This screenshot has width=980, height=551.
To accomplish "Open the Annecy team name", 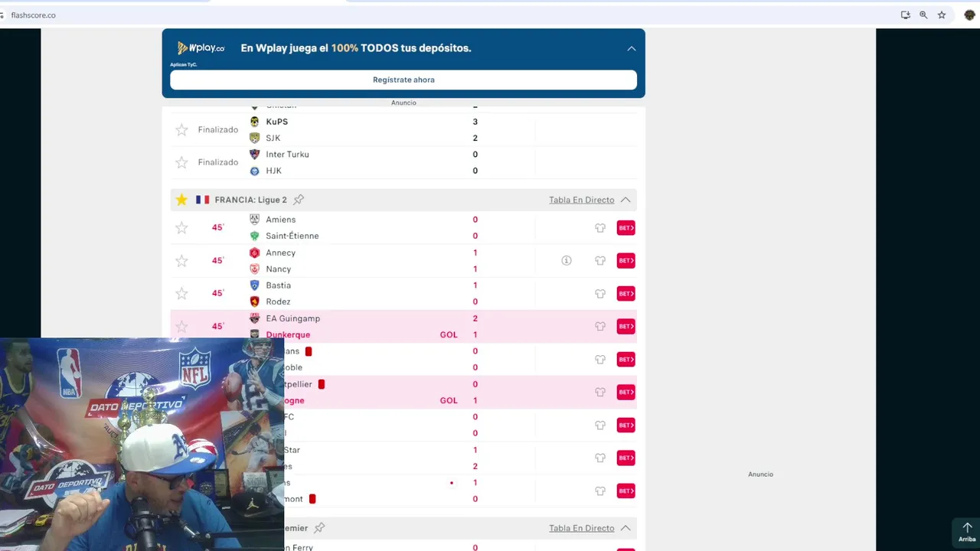I will pyautogui.click(x=280, y=253).
